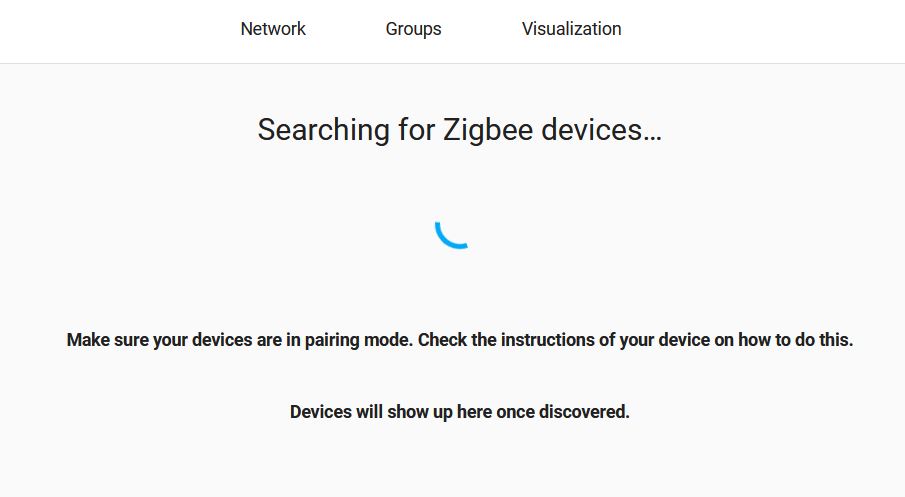Click the white header bar left of Network
Screen dimensions: 905x497
pyautogui.click(x=115, y=31)
